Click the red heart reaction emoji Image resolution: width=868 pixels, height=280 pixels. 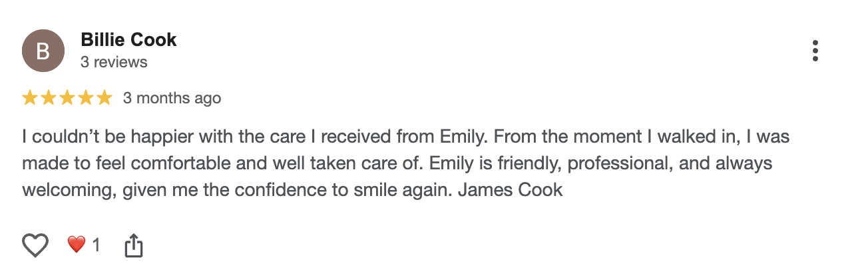coord(77,245)
